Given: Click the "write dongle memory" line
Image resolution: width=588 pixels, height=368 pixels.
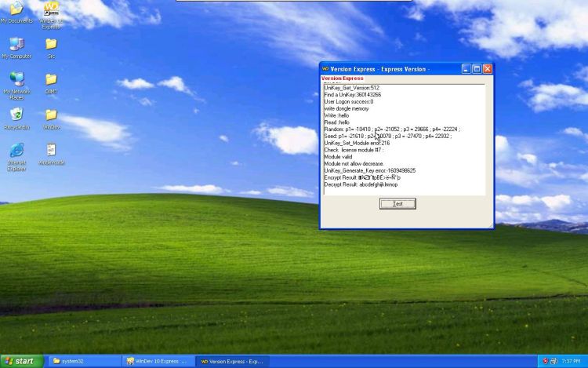Looking at the screenshot, I should point(347,108).
